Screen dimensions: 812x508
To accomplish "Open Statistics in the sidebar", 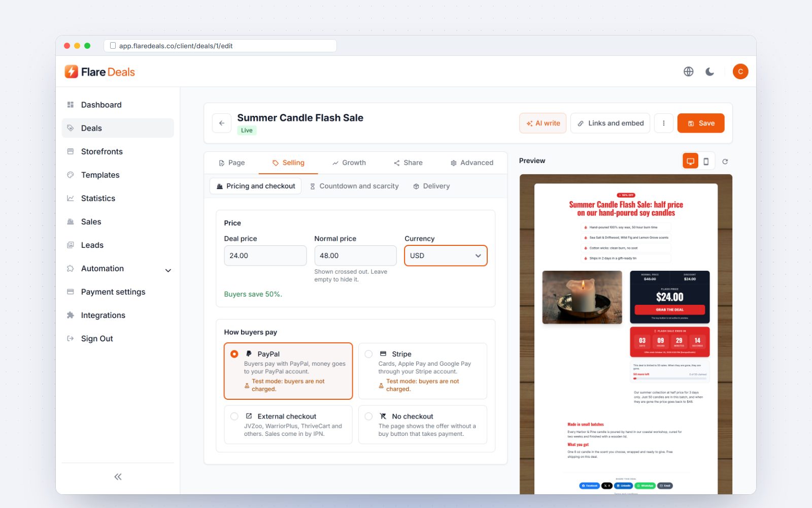I will (118, 198).
